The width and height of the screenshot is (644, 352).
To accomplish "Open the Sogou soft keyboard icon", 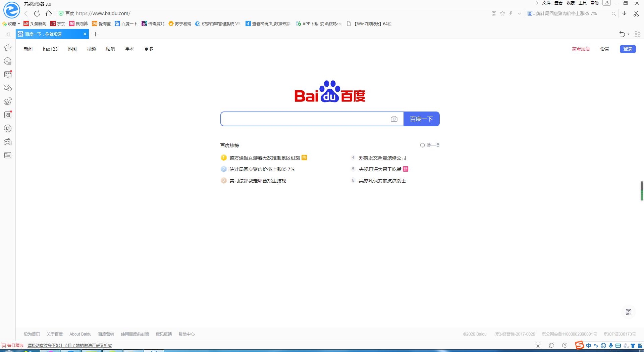I will (618, 346).
